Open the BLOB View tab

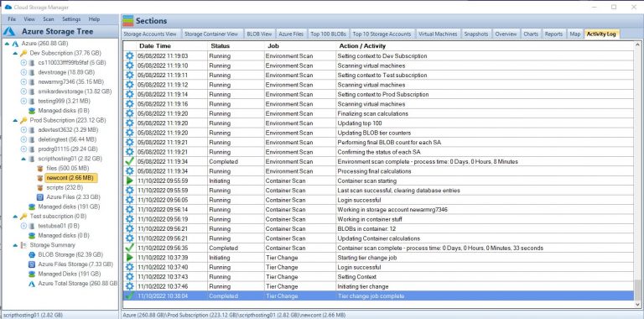coord(259,34)
